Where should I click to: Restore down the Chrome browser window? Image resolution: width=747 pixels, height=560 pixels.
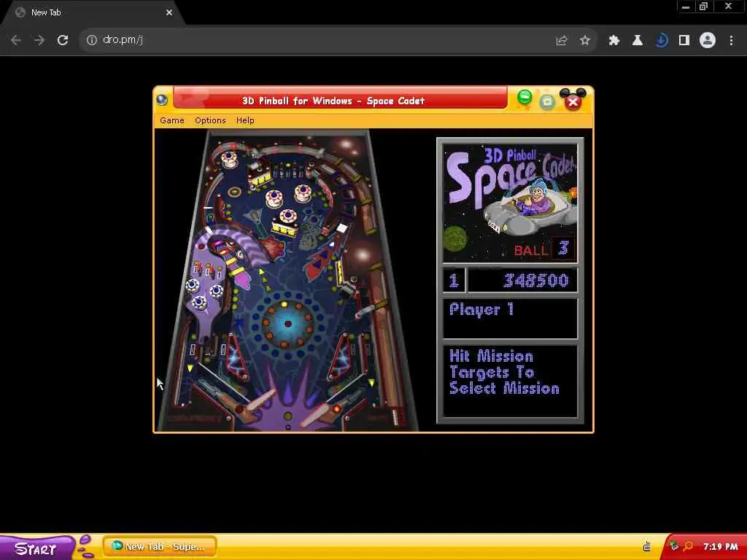point(704,7)
